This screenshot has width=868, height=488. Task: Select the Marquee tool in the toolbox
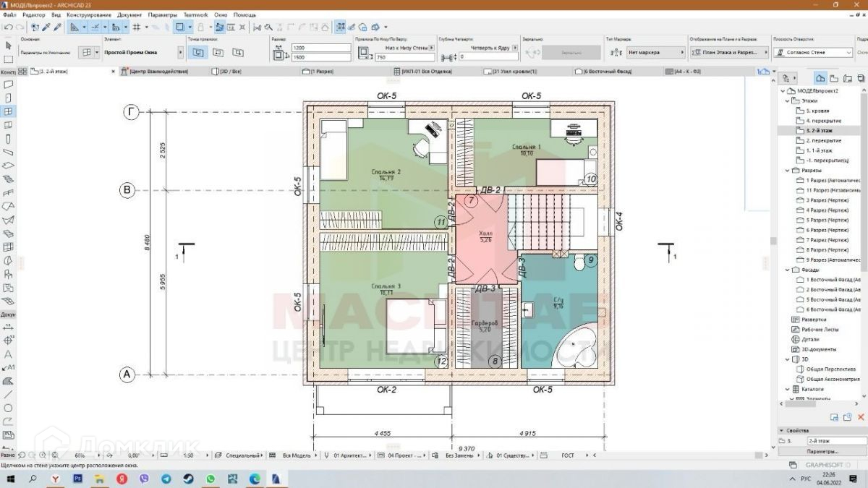[x=8, y=59]
